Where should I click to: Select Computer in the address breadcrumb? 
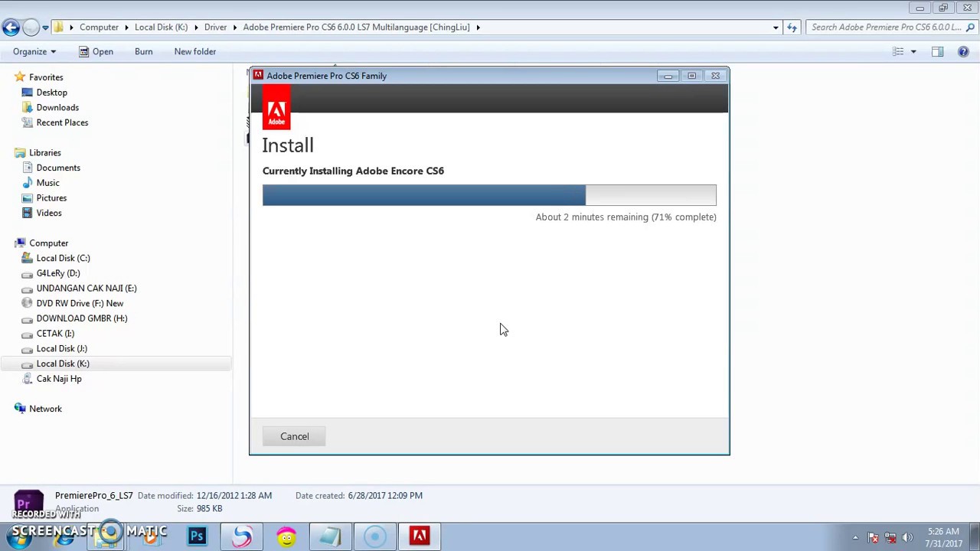coord(99,27)
